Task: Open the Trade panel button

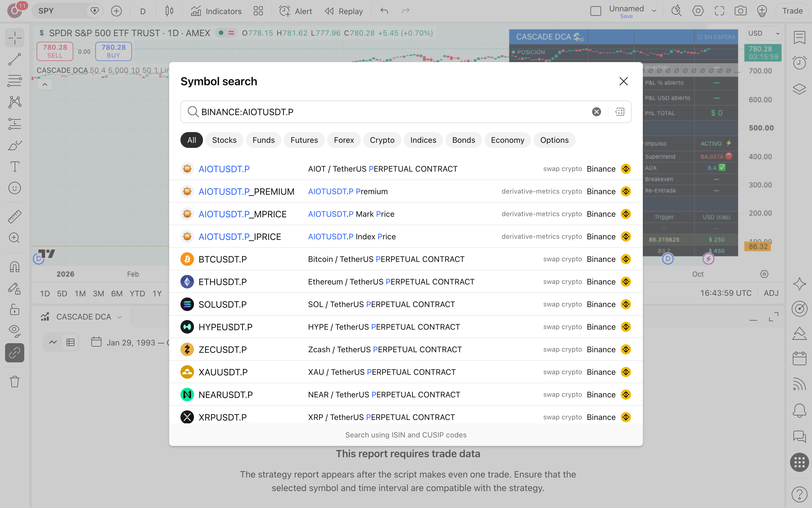Action: coord(792,11)
